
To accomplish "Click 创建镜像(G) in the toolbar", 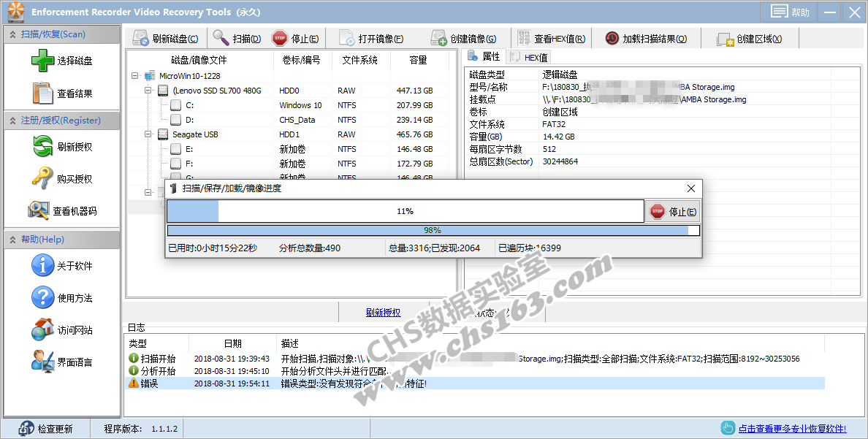I will click(x=464, y=38).
